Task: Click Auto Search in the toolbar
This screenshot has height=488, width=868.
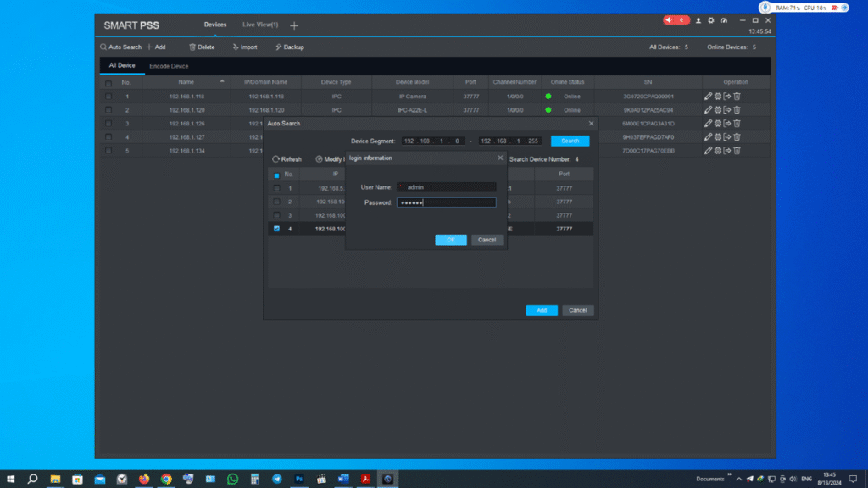Action: [120, 47]
